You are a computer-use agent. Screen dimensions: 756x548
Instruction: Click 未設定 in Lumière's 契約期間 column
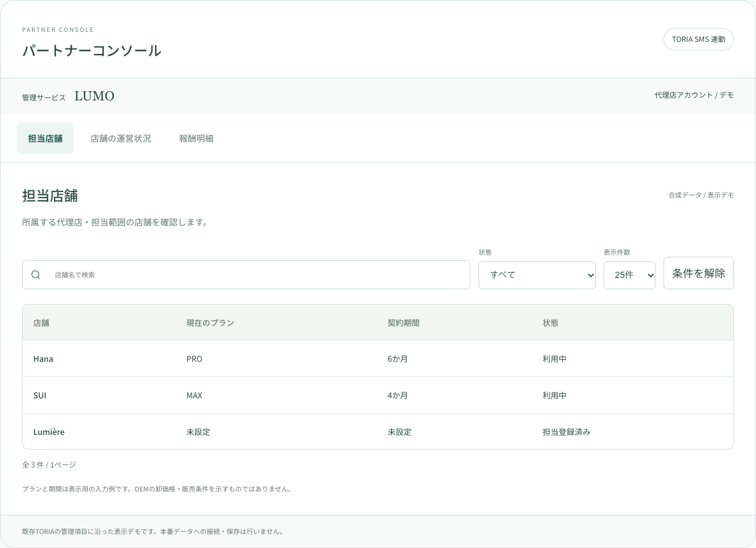tap(399, 432)
